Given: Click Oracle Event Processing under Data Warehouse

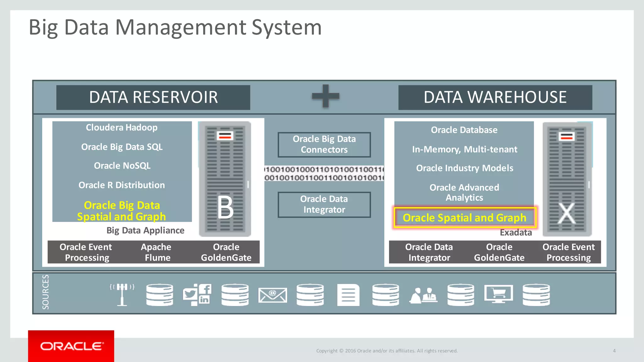Looking at the screenshot, I should (x=569, y=252).
